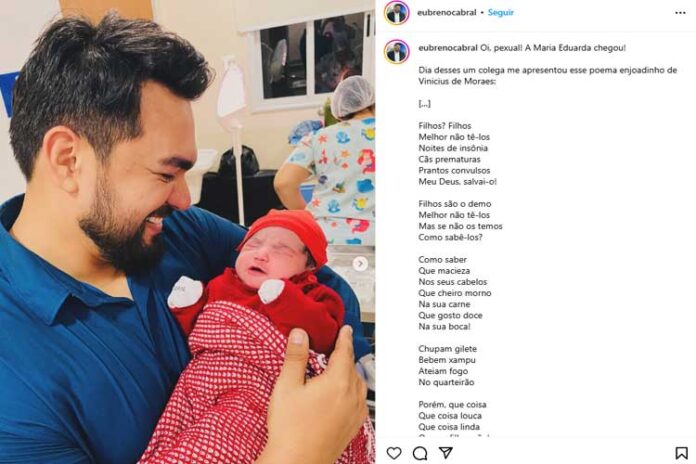The height and width of the screenshot is (464, 696).
Task: Click the "[...]" ellipsis in the caption
Action: [x=424, y=103]
